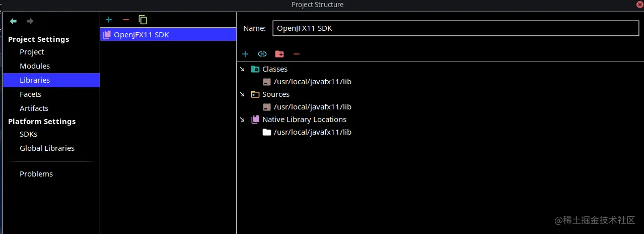Image resolution: width=644 pixels, height=234 pixels.
Task: Click the Classes folder icon
Action: point(255,69)
